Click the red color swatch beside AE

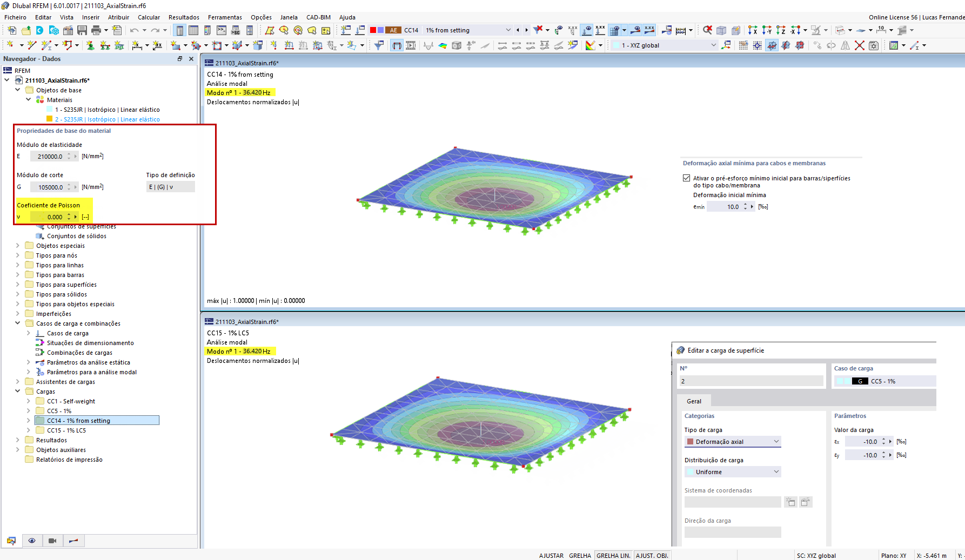pos(373,30)
